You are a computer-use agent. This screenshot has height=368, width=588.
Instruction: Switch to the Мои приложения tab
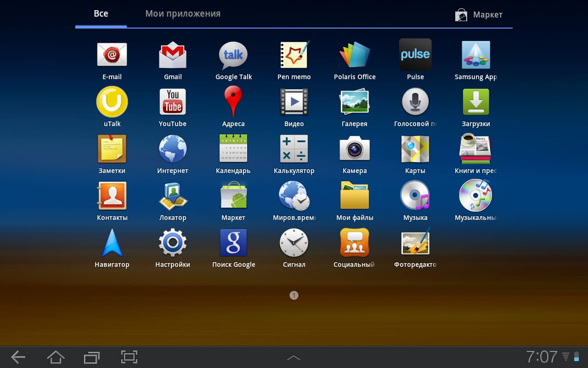tap(183, 14)
